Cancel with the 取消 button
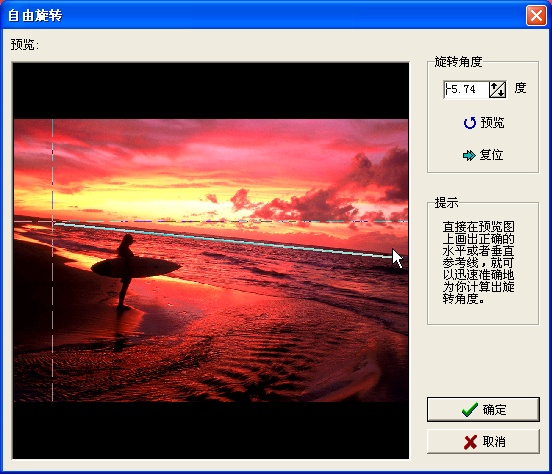 483,441
